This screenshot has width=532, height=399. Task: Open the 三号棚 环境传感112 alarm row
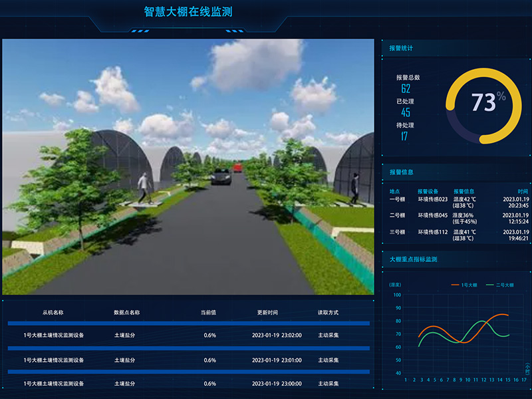pyautogui.click(x=458, y=235)
